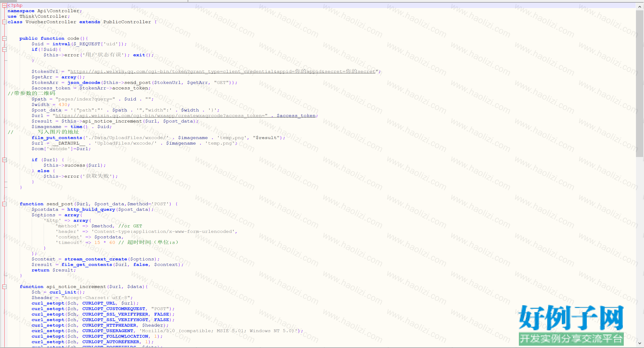Fold the public function code() block
This screenshot has height=348, width=644.
click(x=4, y=38)
